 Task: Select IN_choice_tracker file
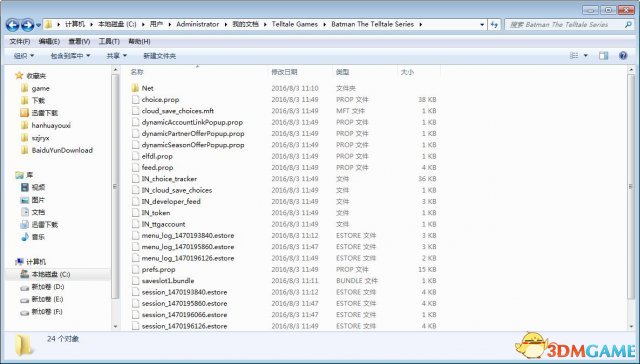click(169, 179)
